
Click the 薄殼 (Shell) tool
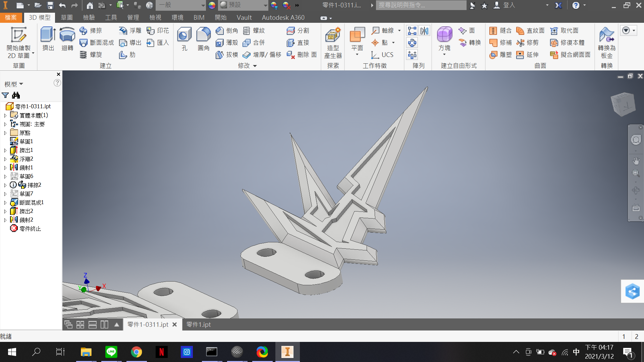click(227, 43)
